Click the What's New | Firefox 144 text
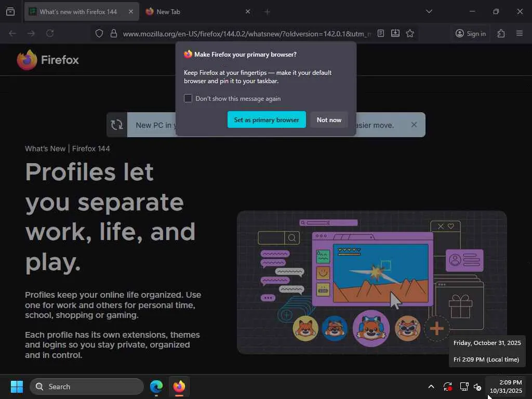Viewport: 532px width, 399px height. tap(68, 149)
